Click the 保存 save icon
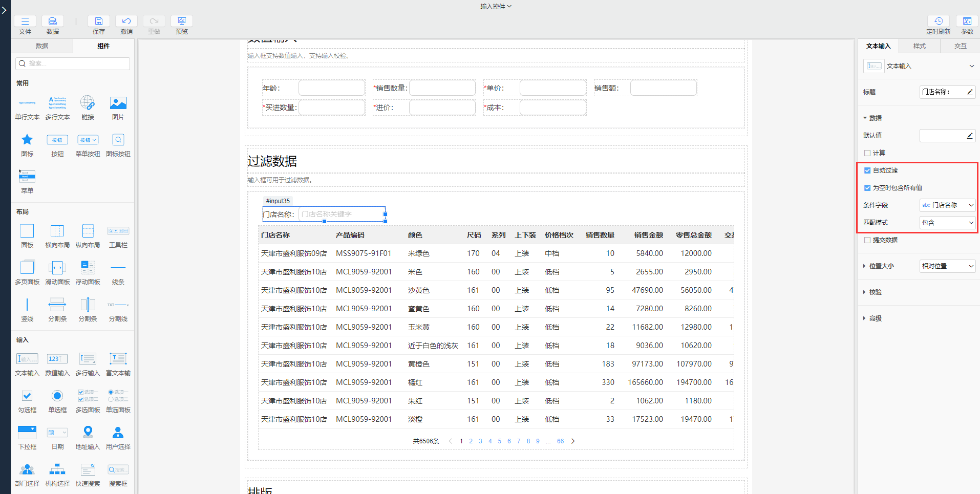 [x=99, y=21]
